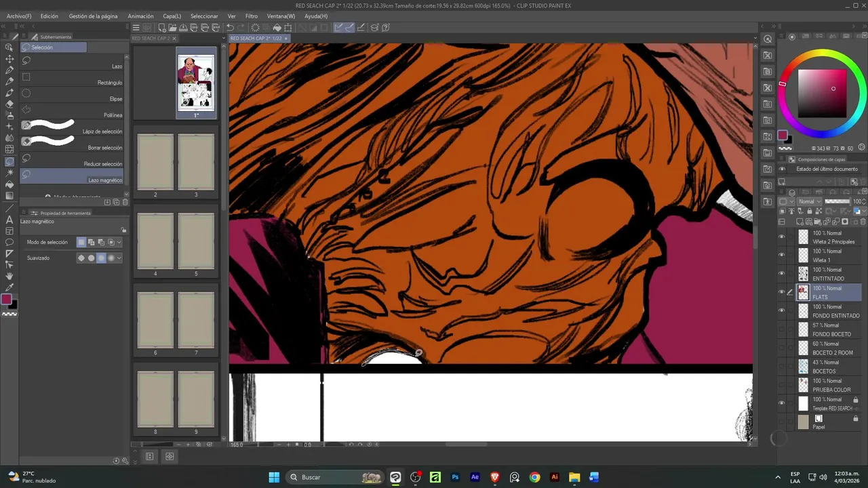Image resolution: width=868 pixels, height=488 pixels.
Task: Click the main red color indicator
Action: pos(6,300)
